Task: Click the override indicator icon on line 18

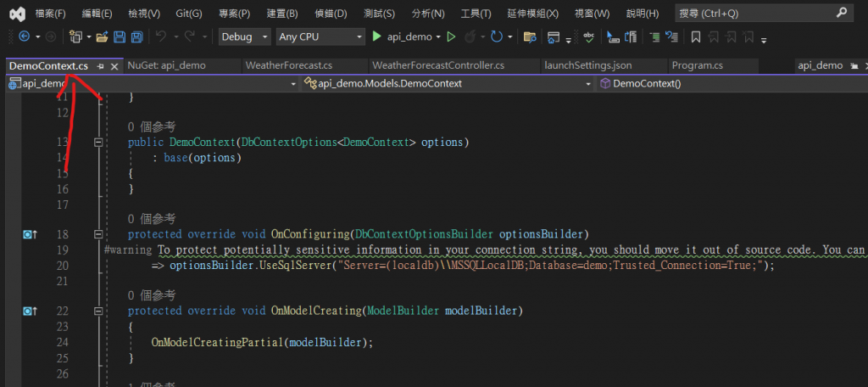Action: (x=30, y=234)
